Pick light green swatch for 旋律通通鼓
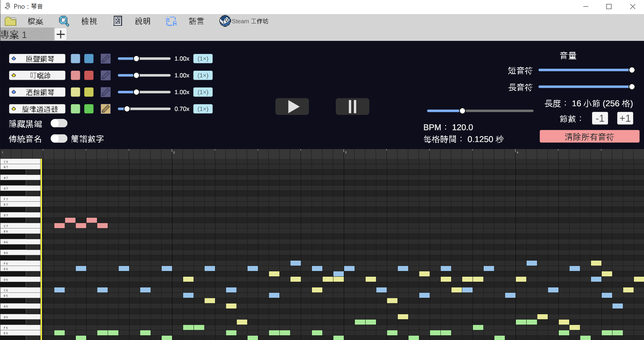 [x=75, y=109]
